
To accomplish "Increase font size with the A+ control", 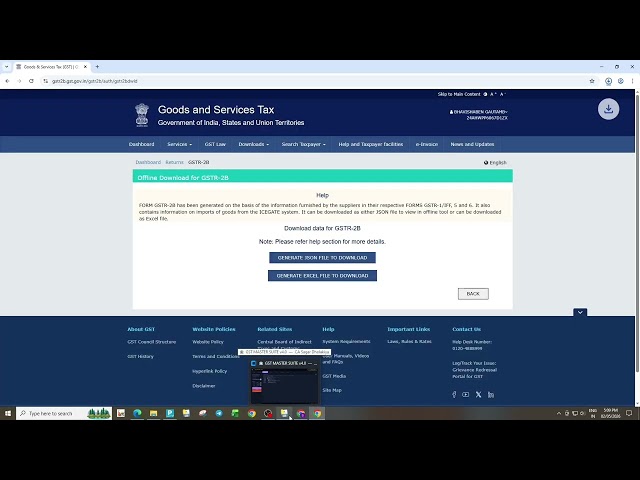I will pyautogui.click(x=493, y=94).
